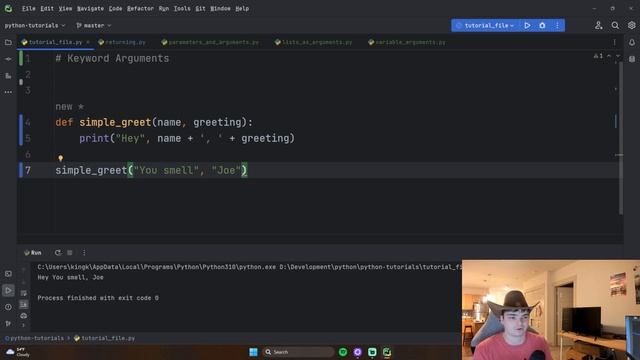Image resolution: width=640 pixels, height=360 pixels.
Task: Toggle soft-wrap in Run console
Action: (24, 293)
